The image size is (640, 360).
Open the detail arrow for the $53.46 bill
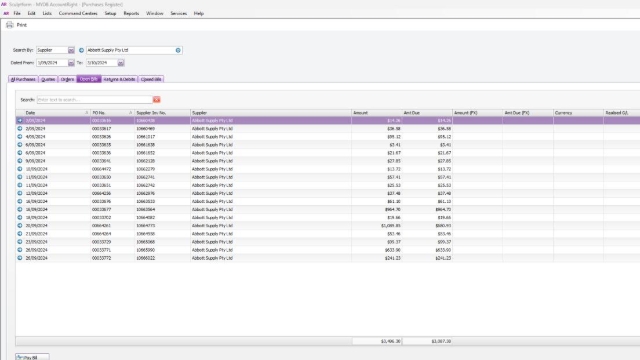(x=20, y=233)
